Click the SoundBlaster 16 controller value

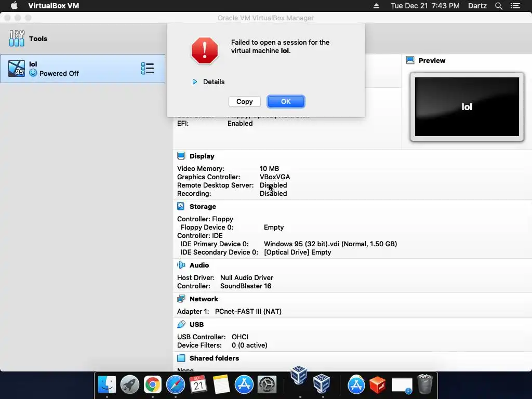coord(246,286)
